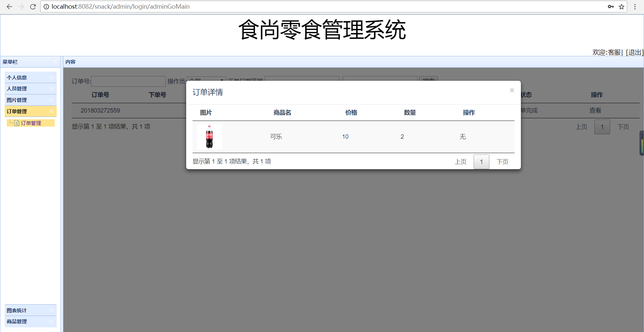Open saved passwords via the key icon
Screen dimensions: 644x332
click(x=611, y=6)
